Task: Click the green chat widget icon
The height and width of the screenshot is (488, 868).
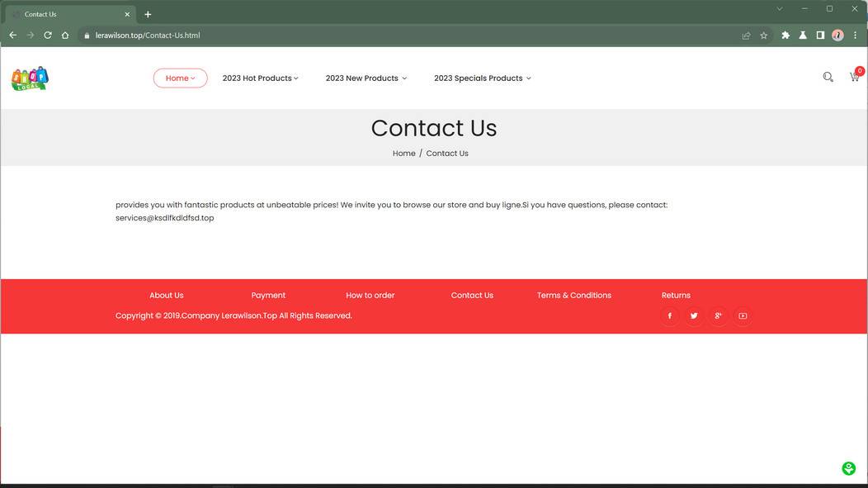Action: coord(849,469)
